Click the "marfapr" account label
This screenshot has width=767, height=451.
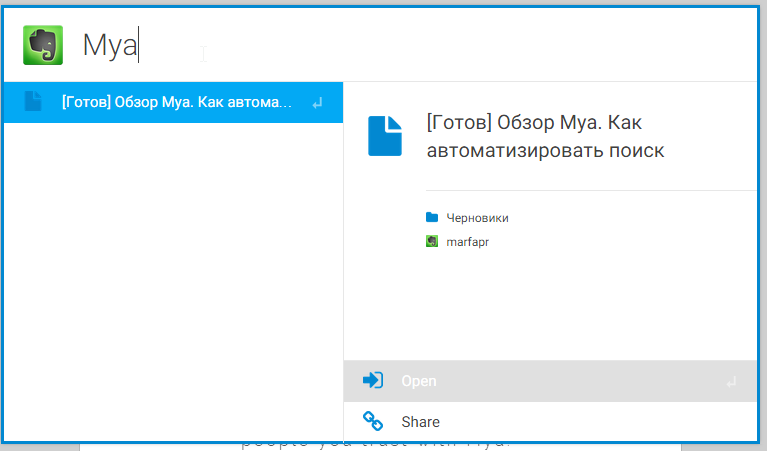[x=467, y=242]
